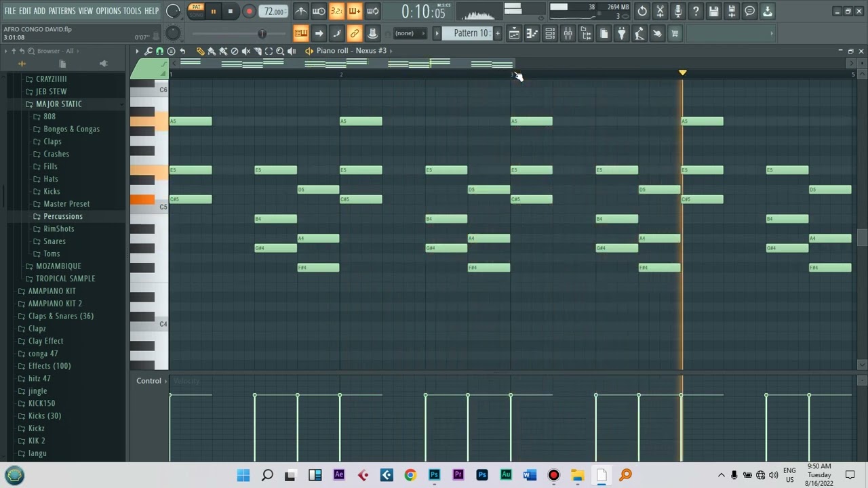The height and width of the screenshot is (488, 868).
Task: Open the Mixer view button
Action: (x=568, y=33)
